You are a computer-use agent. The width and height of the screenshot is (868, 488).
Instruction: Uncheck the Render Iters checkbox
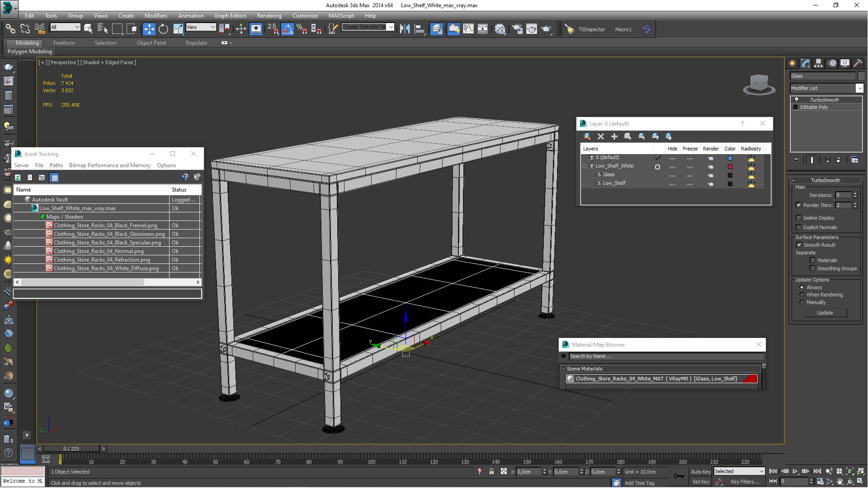pyautogui.click(x=798, y=205)
